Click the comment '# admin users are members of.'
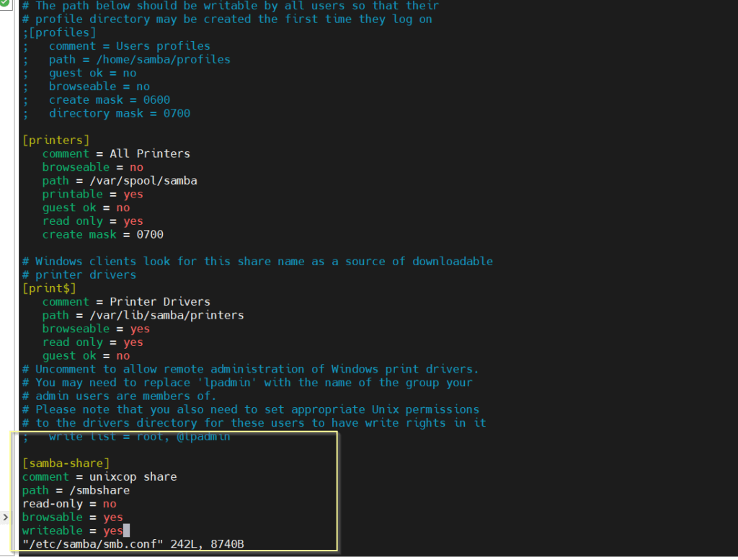 (x=120, y=396)
